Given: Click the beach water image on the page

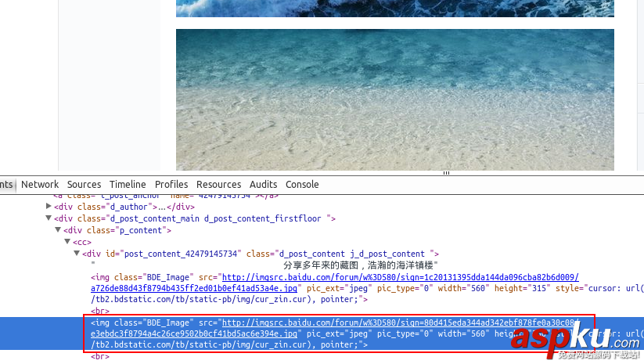Looking at the screenshot, I should [x=395, y=99].
